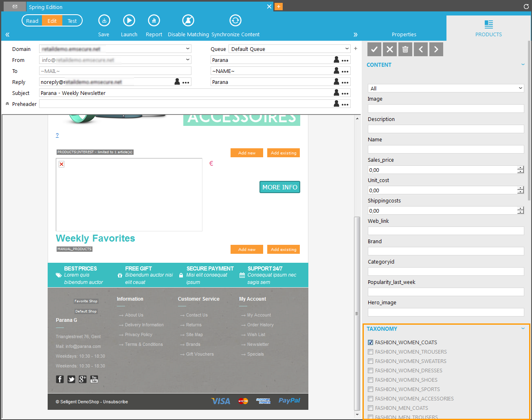Click Add existing under Weekly Favorites
The width and height of the screenshot is (532, 420).
284,250
